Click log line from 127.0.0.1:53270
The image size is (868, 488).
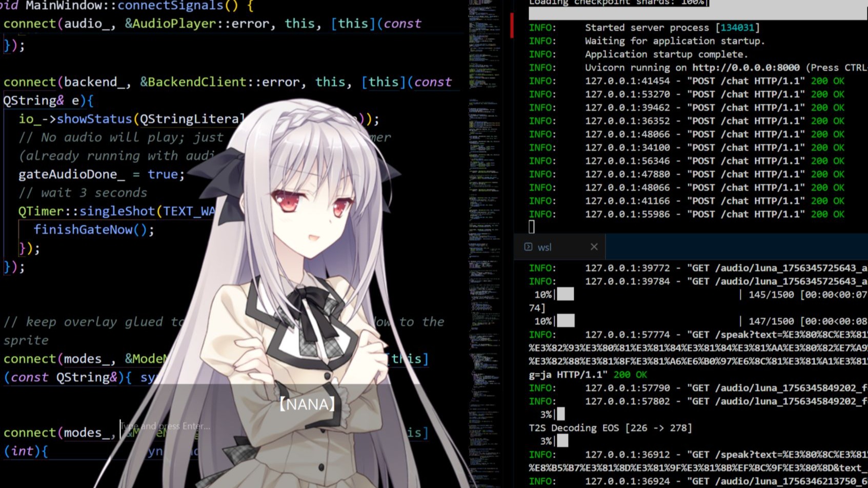[687, 94]
